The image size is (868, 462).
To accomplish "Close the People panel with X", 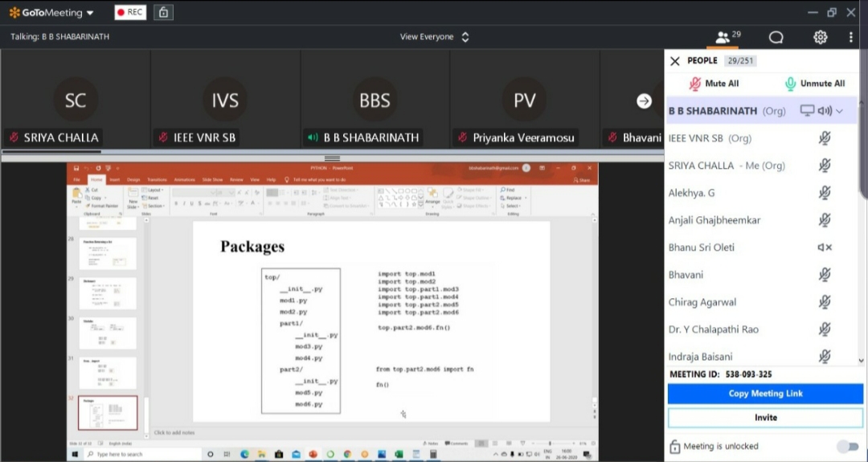I will 675,61.
